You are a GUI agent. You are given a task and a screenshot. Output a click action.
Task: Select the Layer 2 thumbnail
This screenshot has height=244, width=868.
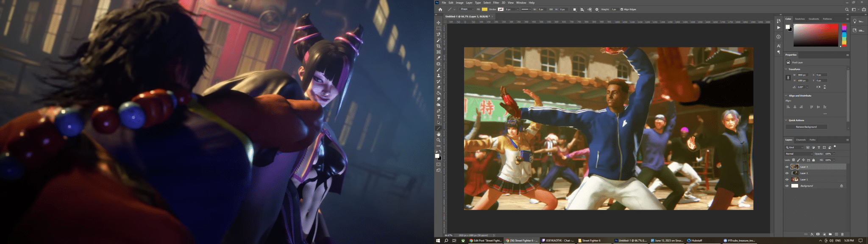point(795,173)
